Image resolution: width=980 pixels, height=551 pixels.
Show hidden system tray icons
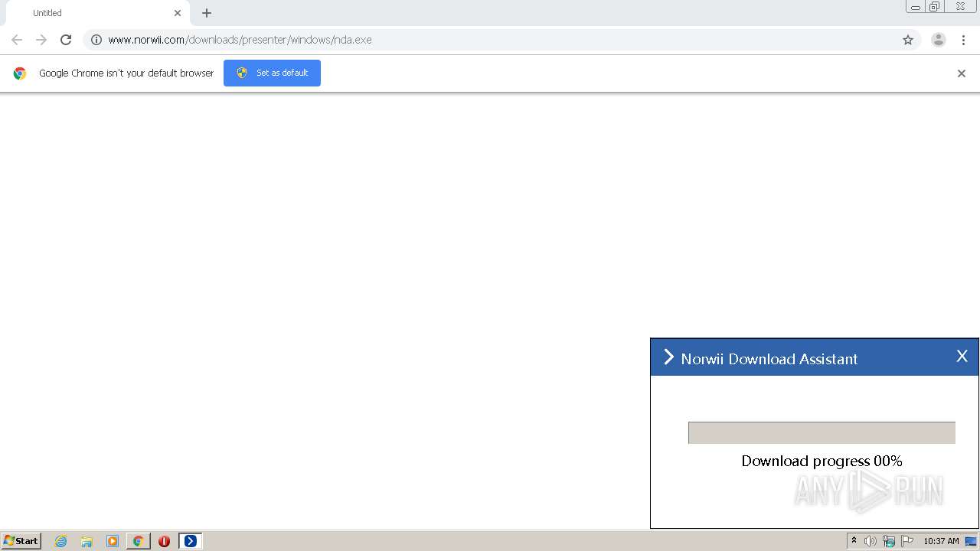click(x=854, y=541)
